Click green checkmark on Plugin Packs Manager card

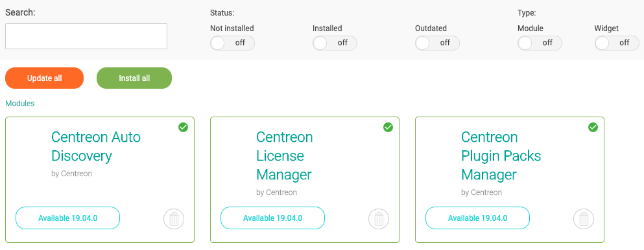click(x=593, y=128)
